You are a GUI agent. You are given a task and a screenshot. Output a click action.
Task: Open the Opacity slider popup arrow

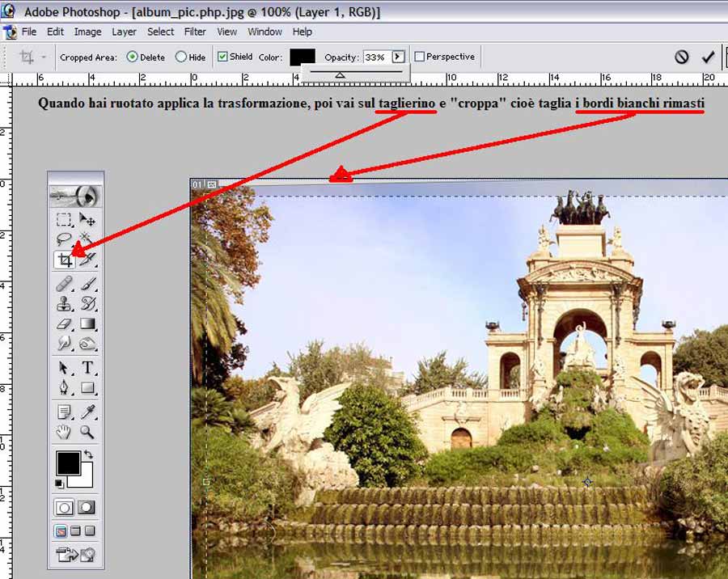tap(397, 57)
